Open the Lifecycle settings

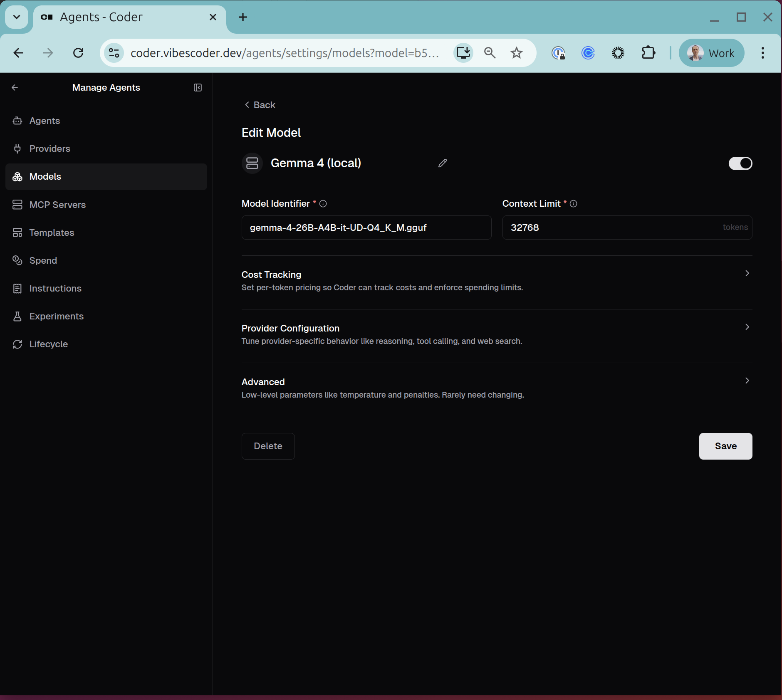point(106,344)
